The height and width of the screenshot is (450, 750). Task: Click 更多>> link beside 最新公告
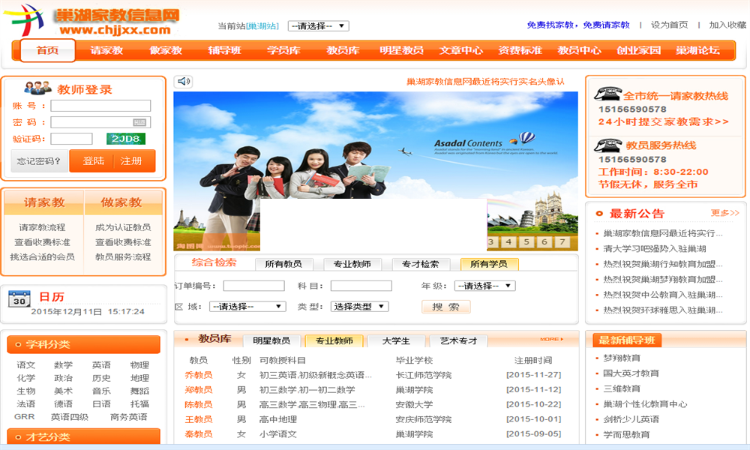click(x=725, y=213)
